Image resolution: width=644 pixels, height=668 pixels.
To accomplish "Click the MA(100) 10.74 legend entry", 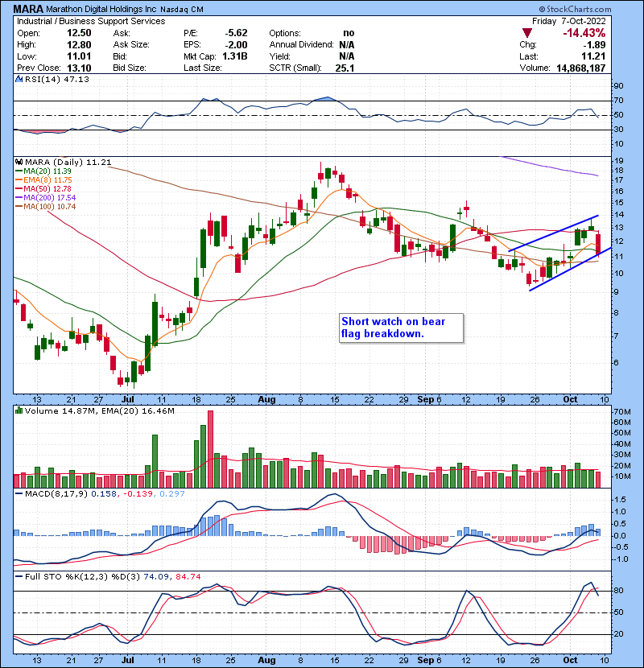I will pos(49,207).
